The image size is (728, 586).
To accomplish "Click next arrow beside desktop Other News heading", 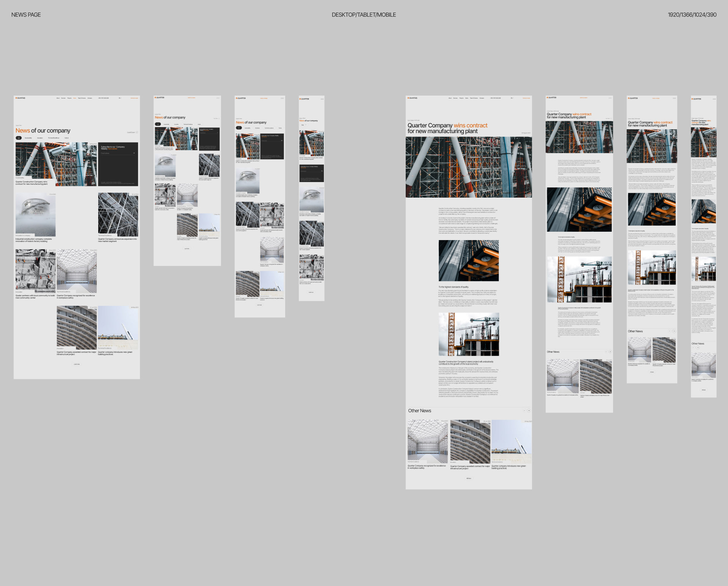I will pyautogui.click(x=529, y=410).
